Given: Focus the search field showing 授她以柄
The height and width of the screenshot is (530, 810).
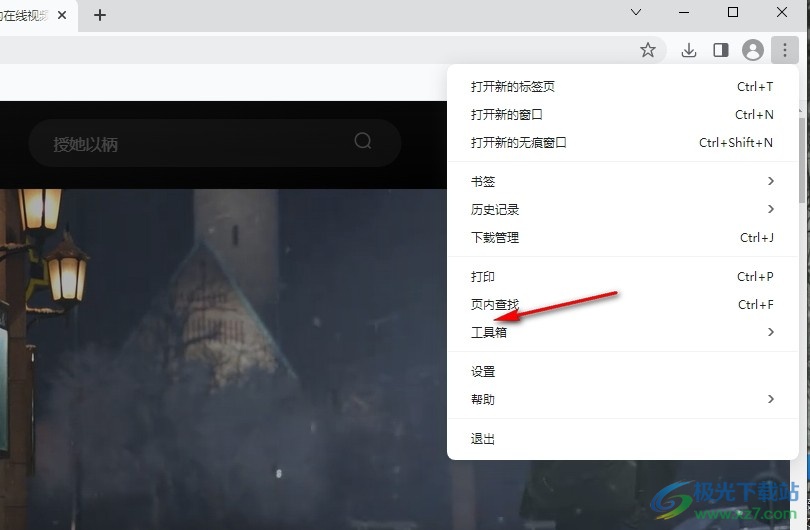Looking at the screenshot, I should pos(215,143).
